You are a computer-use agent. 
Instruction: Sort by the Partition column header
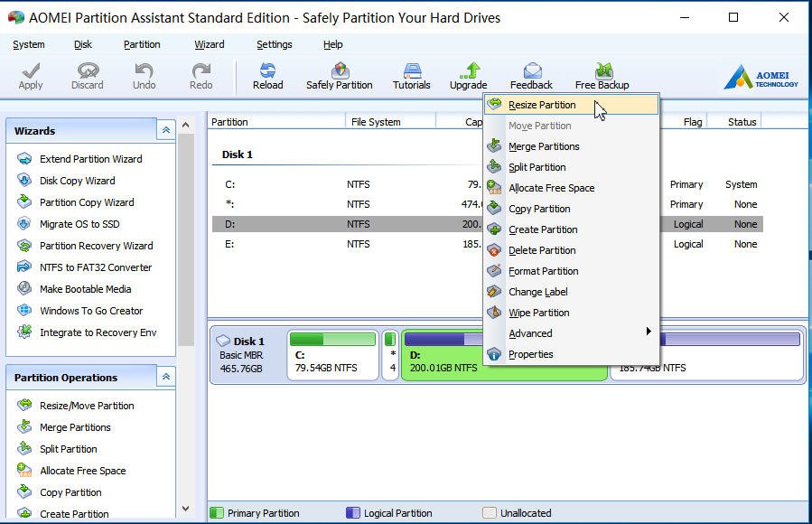click(x=276, y=122)
